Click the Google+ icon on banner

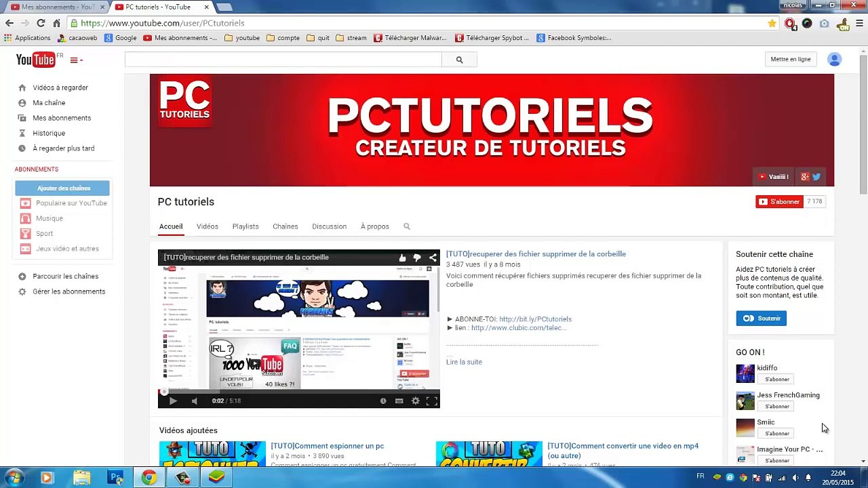[x=804, y=177]
